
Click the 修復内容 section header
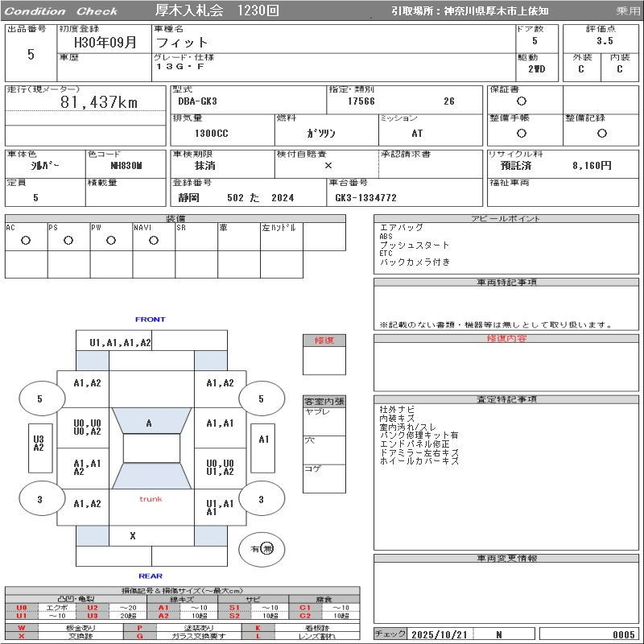pyautogui.click(x=507, y=339)
